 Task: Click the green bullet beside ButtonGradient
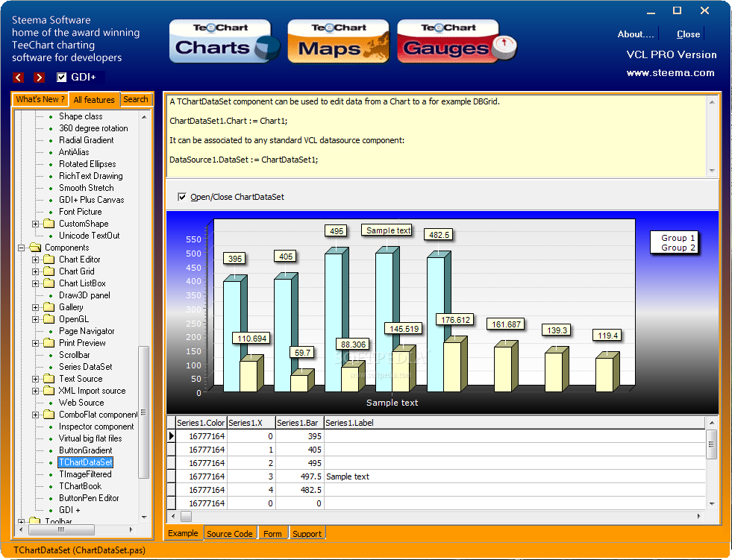click(51, 451)
